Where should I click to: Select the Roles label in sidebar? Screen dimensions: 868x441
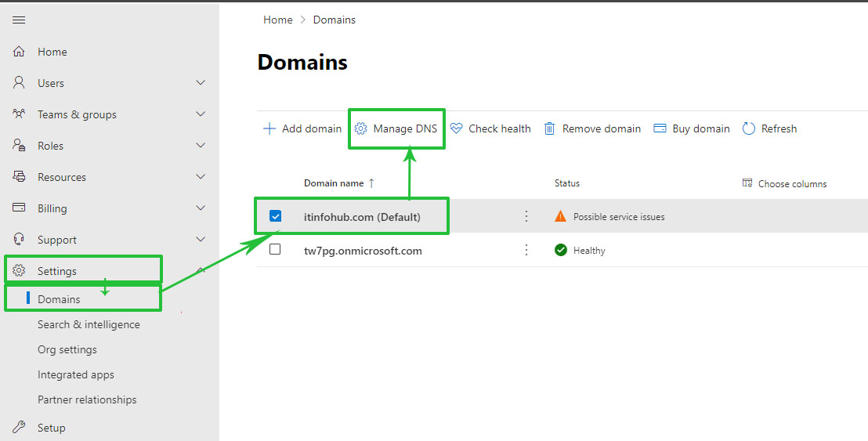tap(50, 146)
